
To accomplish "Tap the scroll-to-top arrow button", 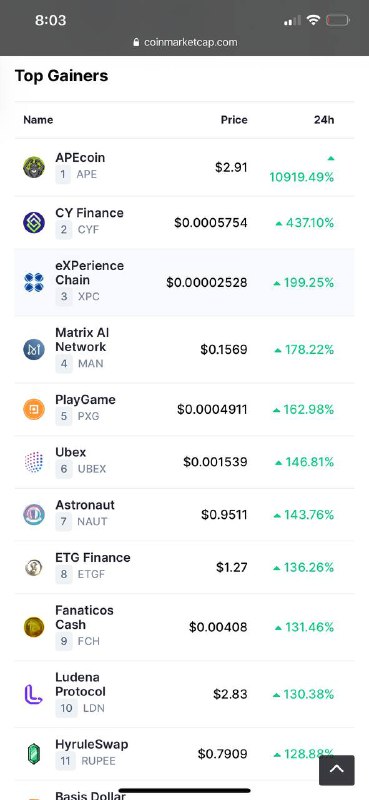I will [337, 770].
